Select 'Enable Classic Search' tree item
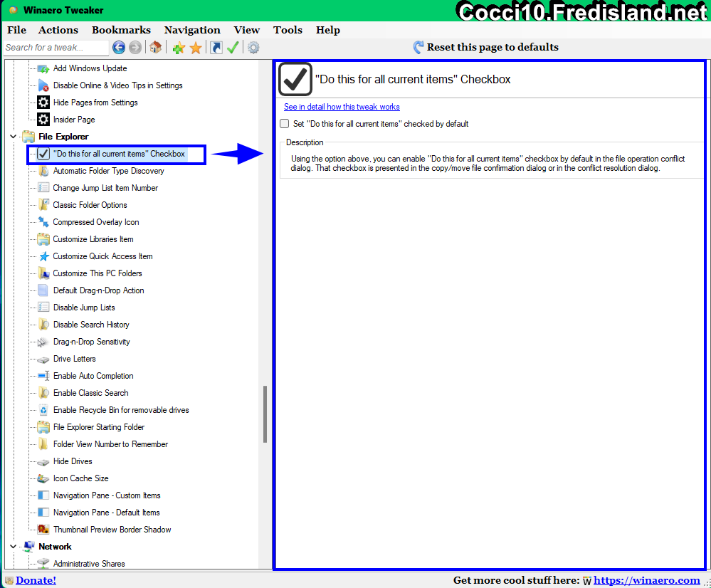711x588 pixels. [x=90, y=393]
